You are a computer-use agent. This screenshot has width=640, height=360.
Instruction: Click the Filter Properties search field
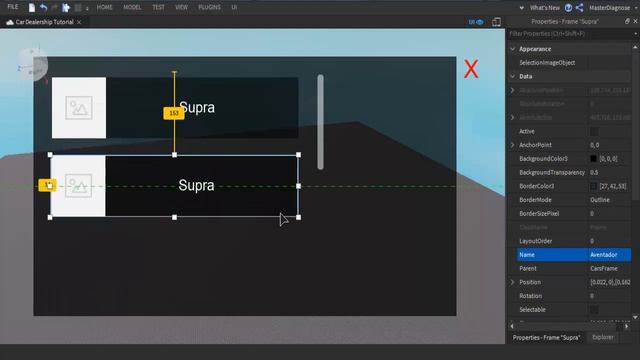[x=570, y=34]
